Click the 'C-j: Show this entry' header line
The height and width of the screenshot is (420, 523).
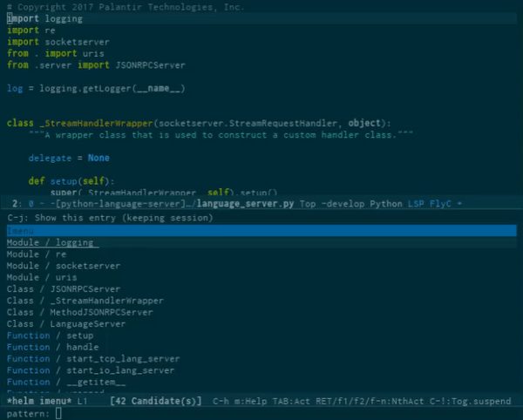coord(110,218)
